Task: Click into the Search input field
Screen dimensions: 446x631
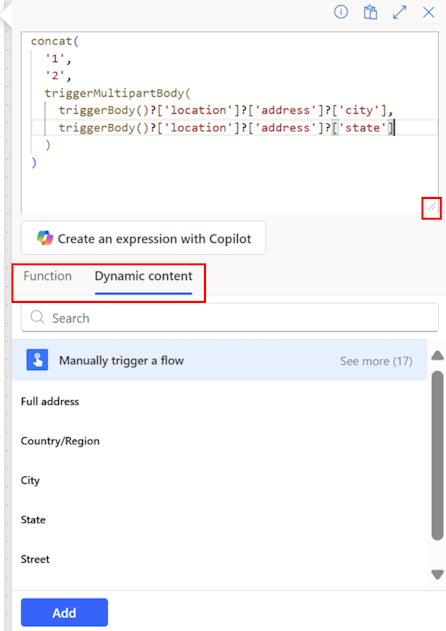Action: pyautogui.click(x=229, y=318)
